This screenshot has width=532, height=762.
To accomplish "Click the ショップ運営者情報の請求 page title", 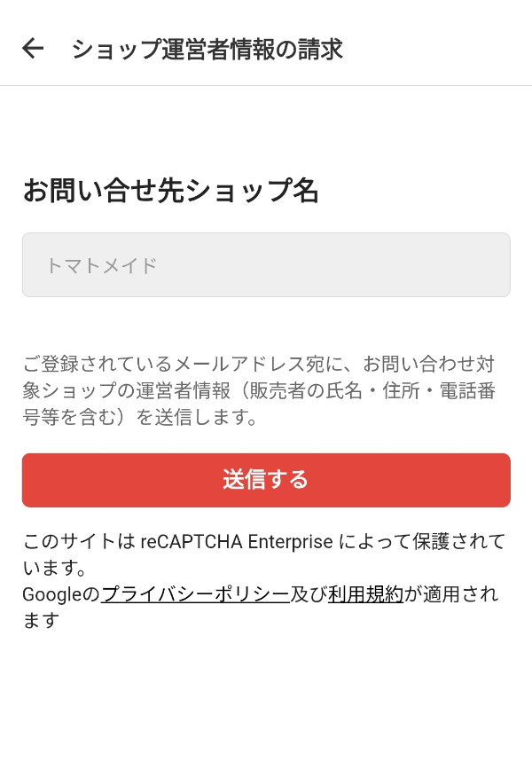I will pyautogui.click(x=207, y=49).
